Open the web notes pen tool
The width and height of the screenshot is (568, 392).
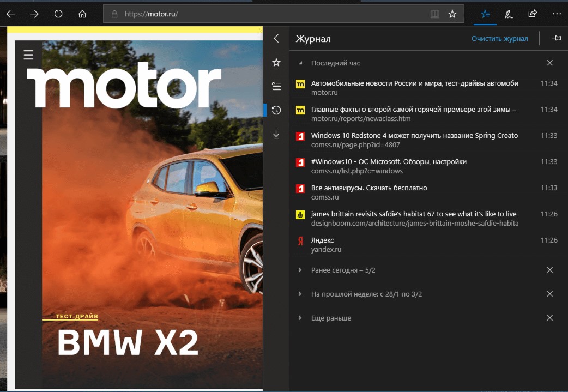509,14
